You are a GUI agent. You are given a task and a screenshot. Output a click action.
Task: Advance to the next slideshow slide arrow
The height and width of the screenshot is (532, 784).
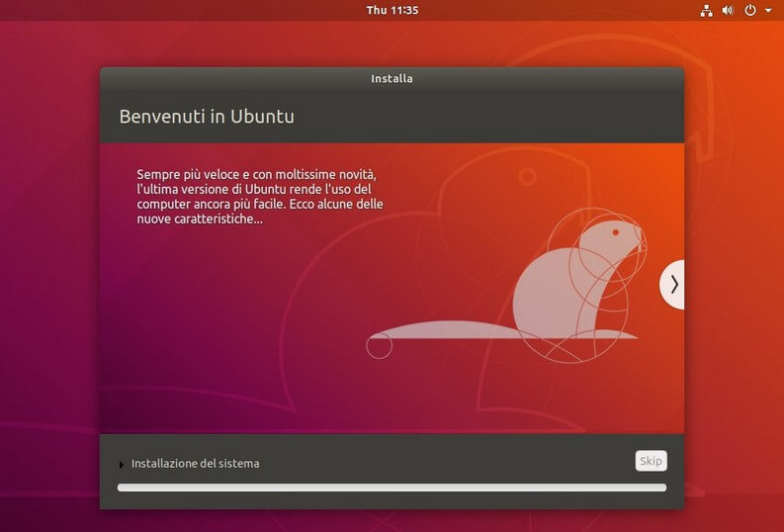673,284
